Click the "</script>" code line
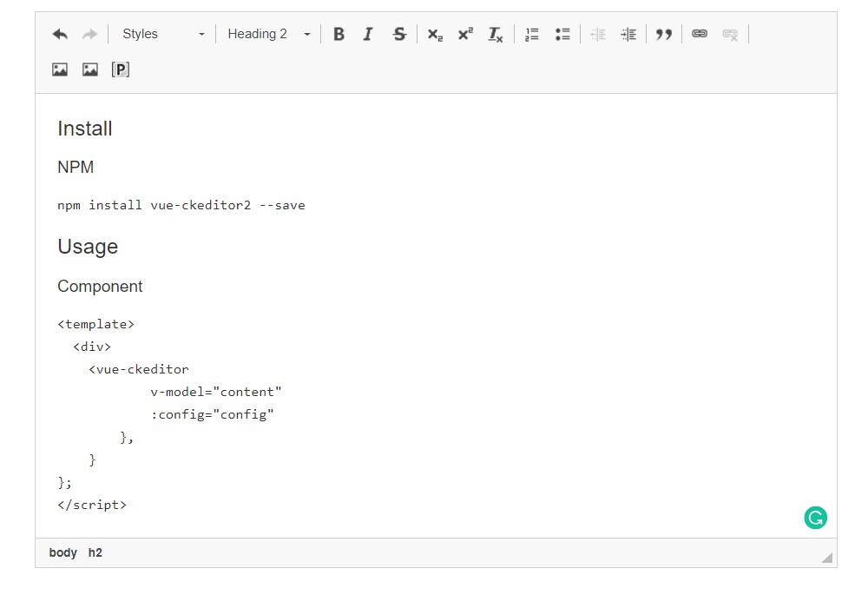The image size is (868, 608). pyautogui.click(x=92, y=505)
